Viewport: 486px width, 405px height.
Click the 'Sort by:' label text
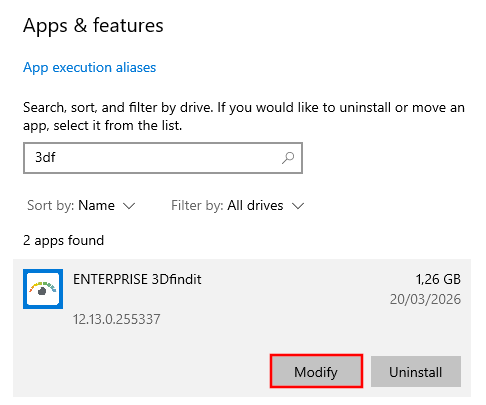(50, 206)
